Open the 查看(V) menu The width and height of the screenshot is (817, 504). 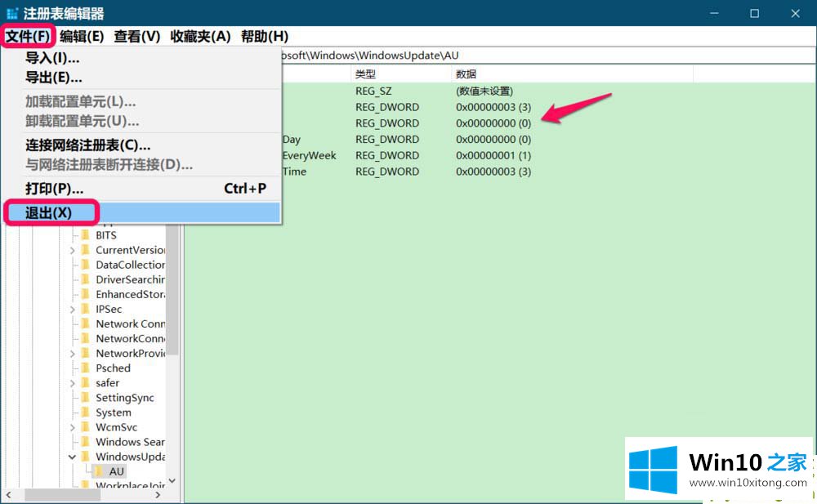137,37
